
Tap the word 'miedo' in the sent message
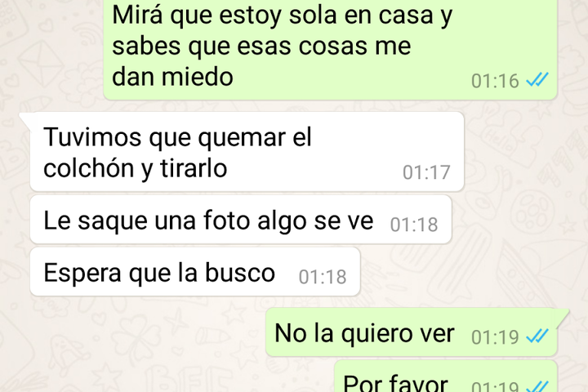(198, 77)
